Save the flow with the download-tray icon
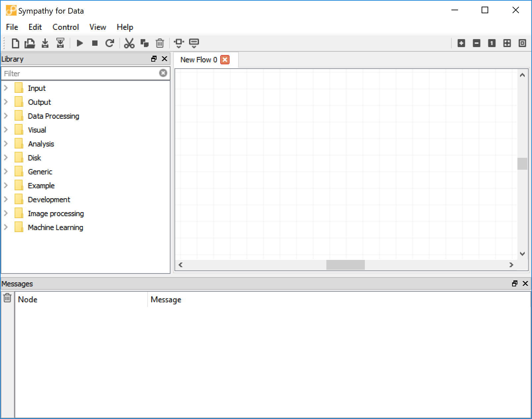 (x=45, y=43)
